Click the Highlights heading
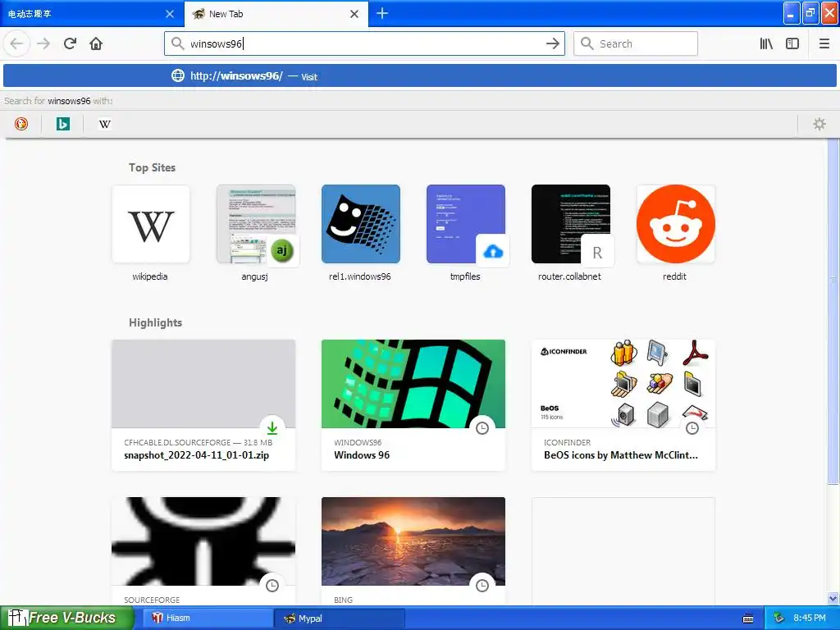840x630 pixels. click(x=155, y=322)
